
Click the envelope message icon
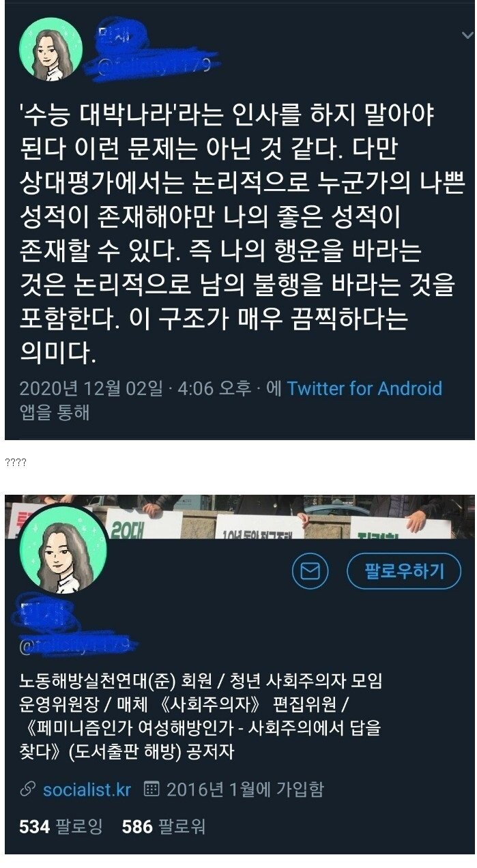tap(310, 571)
